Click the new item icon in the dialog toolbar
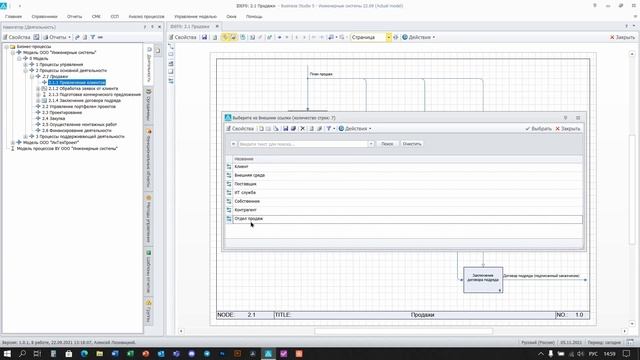This screenshot has height=360, width=640. click(261, 129)
